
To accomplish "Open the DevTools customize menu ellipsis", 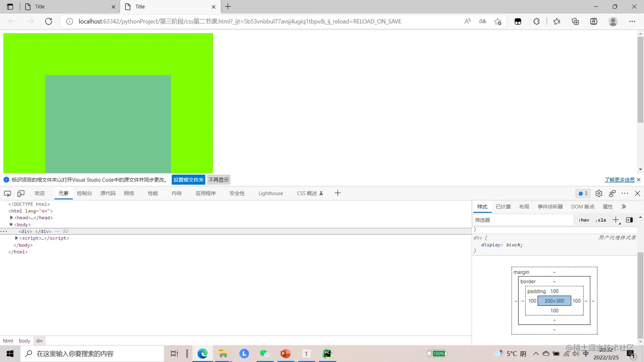I will pyautogui.click(x=625, y=193).
